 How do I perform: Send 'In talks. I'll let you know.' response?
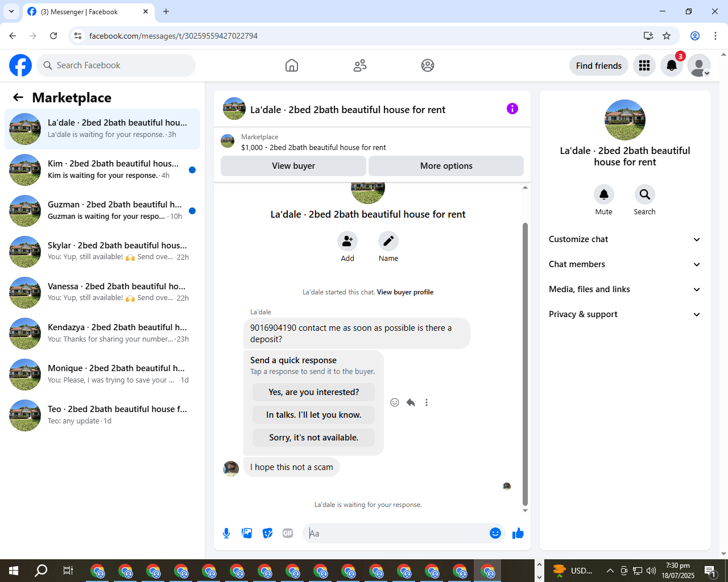click(313, 415)
